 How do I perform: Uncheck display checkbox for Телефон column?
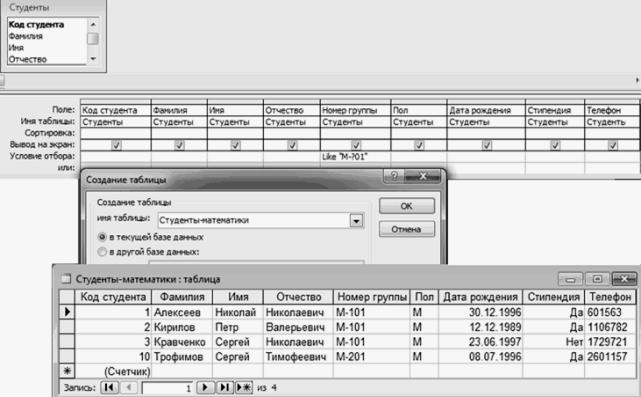tap(612, 145)
